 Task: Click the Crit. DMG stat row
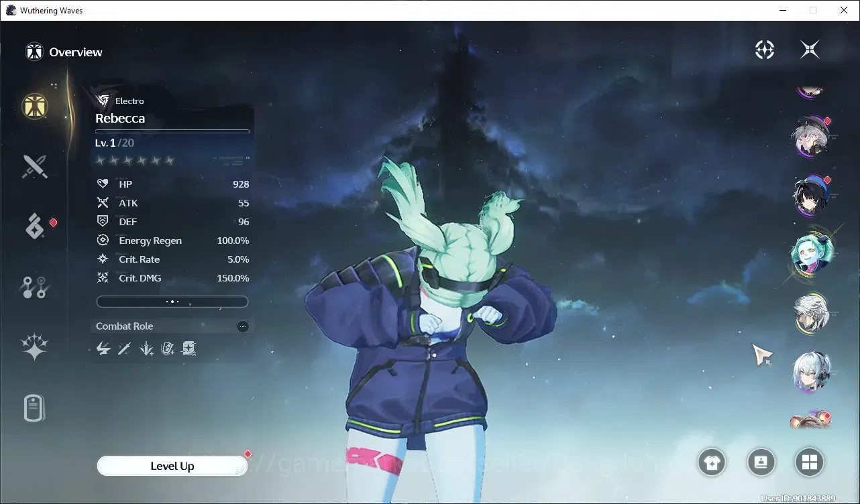pyautogui.click(x=172, y=278)
